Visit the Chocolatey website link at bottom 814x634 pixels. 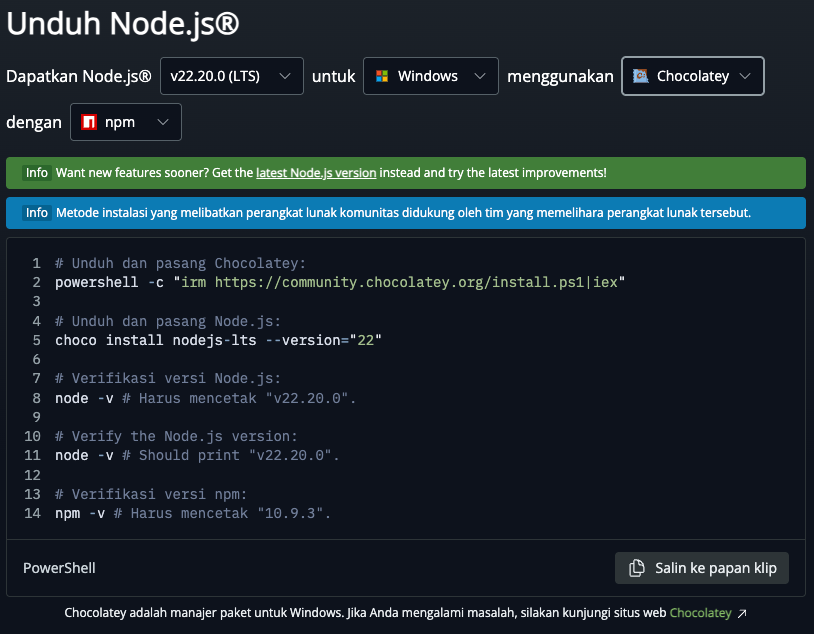coord(700,613)
